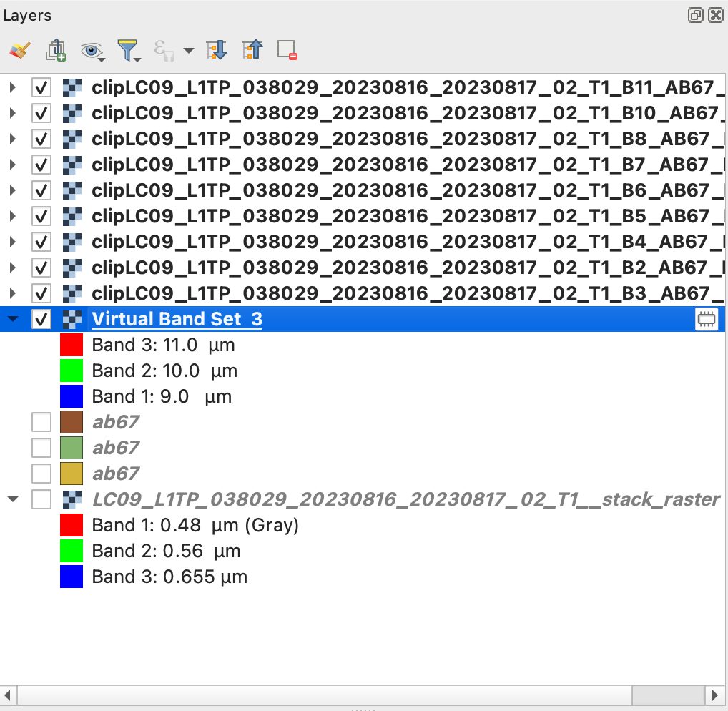This screenshot has height=711, width=728.
Task: Uncheck visibility of the B7 layer
Action: pos(41,165)
